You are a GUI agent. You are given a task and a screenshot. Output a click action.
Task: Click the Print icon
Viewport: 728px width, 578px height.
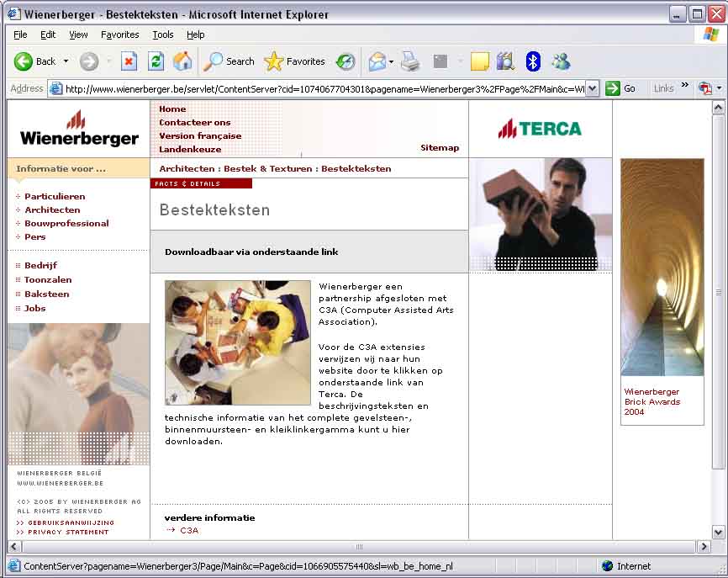(410, 61)
